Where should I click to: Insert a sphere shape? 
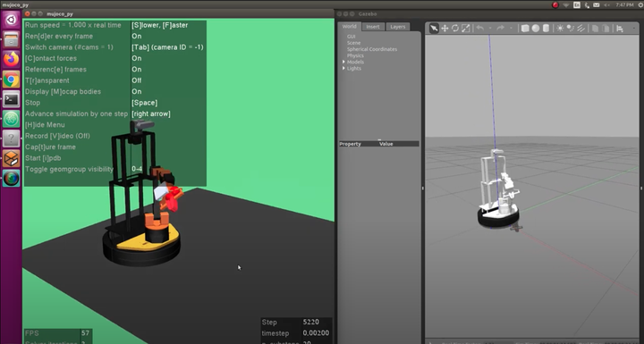(536, 28)
